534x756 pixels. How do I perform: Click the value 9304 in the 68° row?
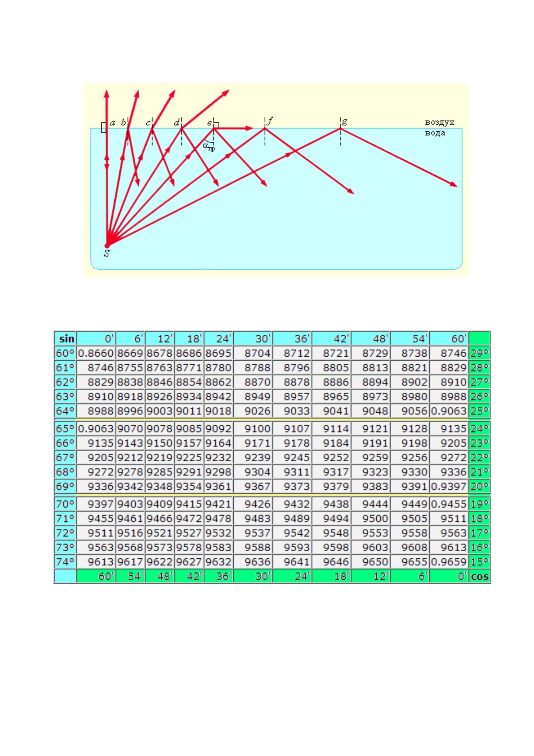[253, 472]
